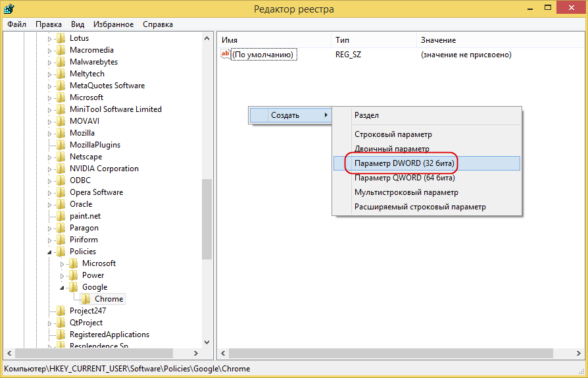Screen dimensions: 588x378
Task: Choose Двоичный параметр
Action: tap(427, 149)
